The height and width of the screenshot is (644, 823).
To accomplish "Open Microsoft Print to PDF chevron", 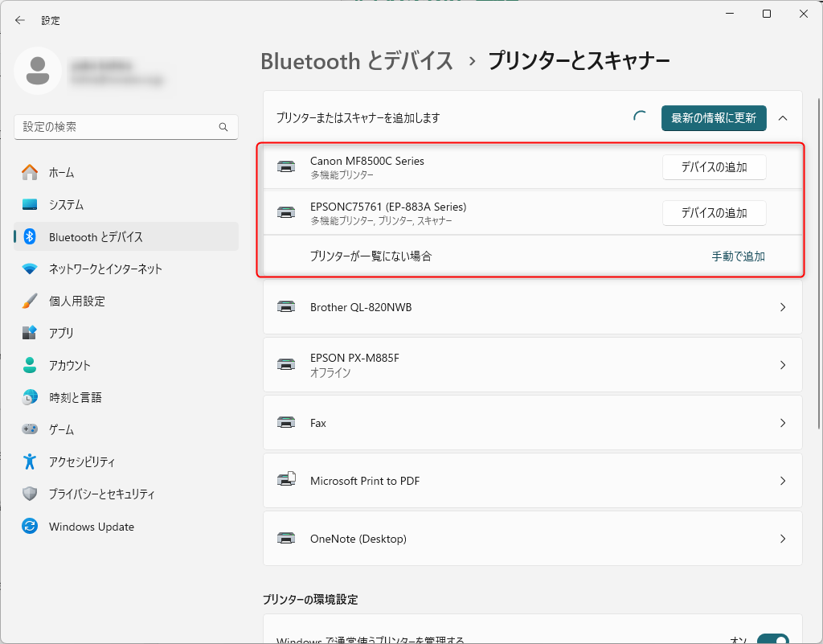I will pos(783,481).
